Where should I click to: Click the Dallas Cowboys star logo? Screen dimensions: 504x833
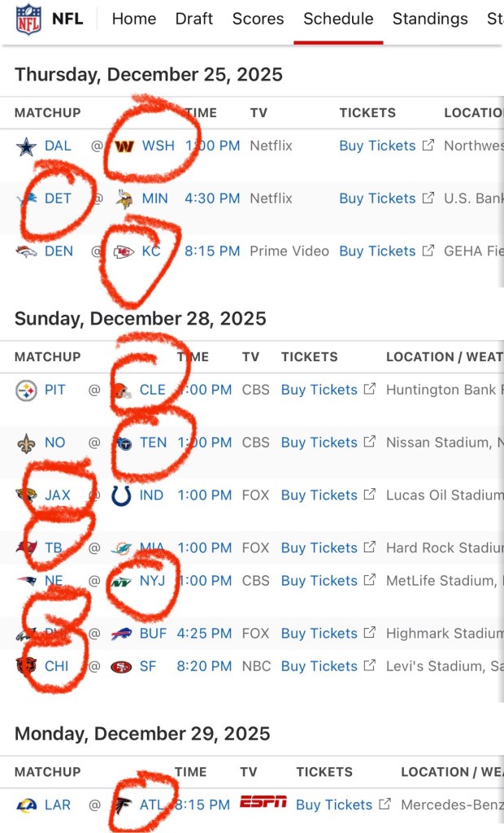point(27,146)
